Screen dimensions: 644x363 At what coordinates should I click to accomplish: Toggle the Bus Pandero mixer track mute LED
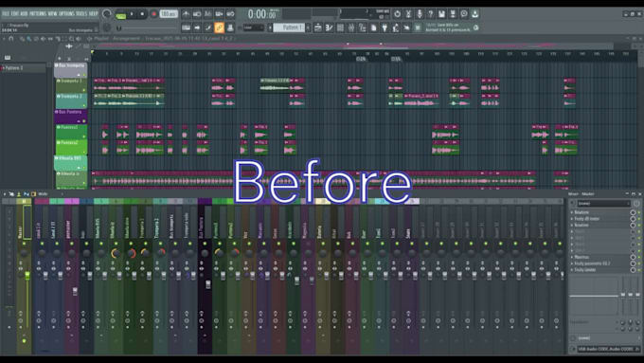pyautogui.click(x=205, y=244)
